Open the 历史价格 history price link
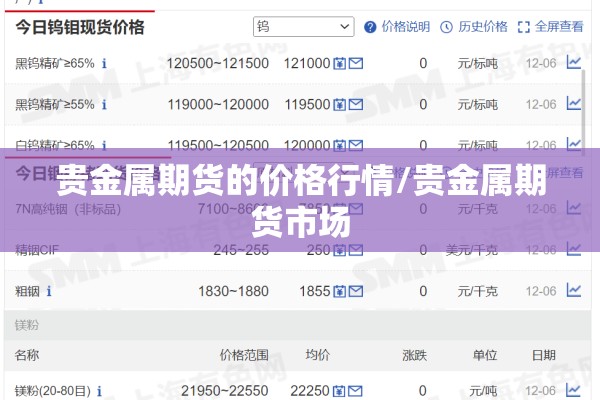The image size is (600, 400). click(483, 27)
